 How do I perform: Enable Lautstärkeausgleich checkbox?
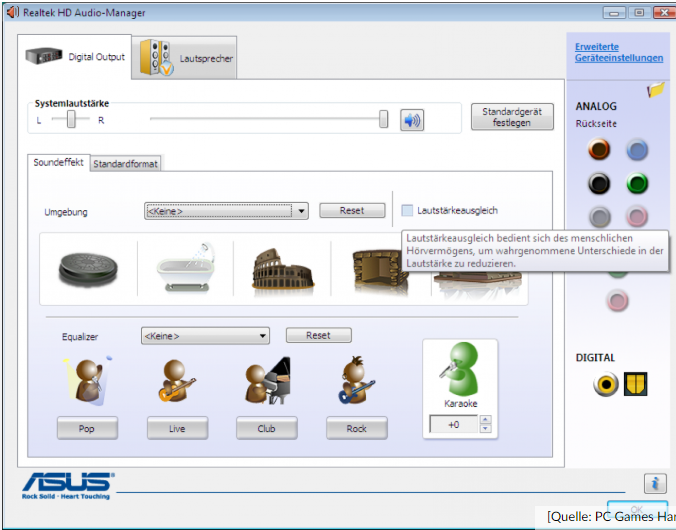pos(407,210)
